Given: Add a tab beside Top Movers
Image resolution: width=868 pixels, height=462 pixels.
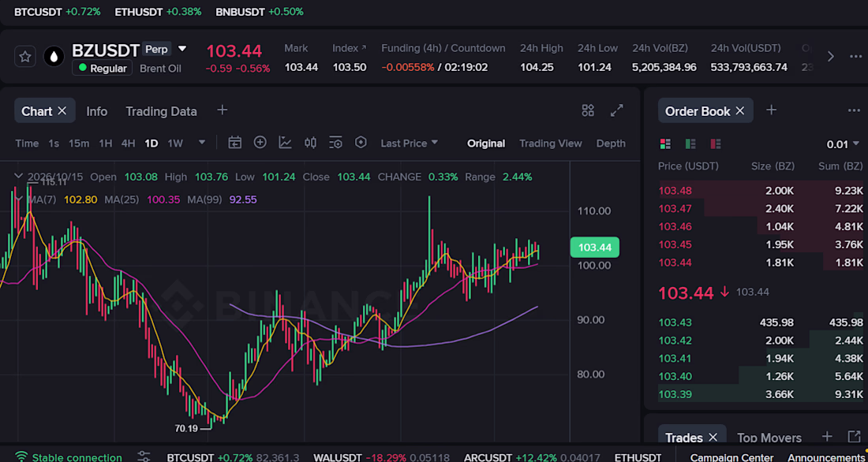Looking at the screenshot, I should click(x=826, y=437).
